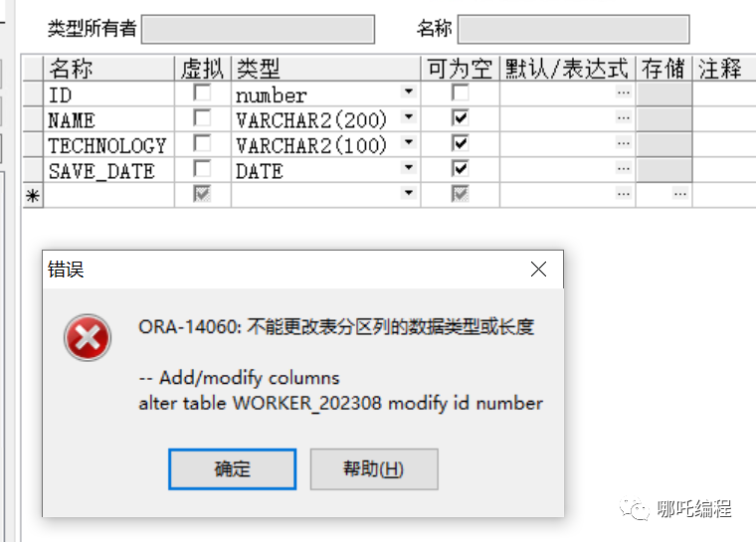
Task: Click the 类型所有者 input field
Action: 258,30
